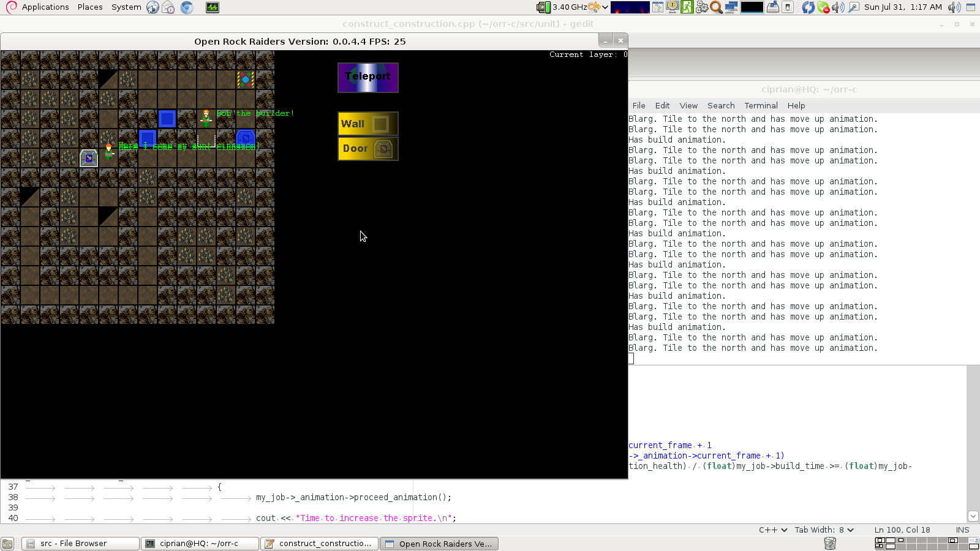Image resolution: width=980 pixels, height=551 pixels.
Task: Launch the Chromium browser icon
Action: (187, 7)
